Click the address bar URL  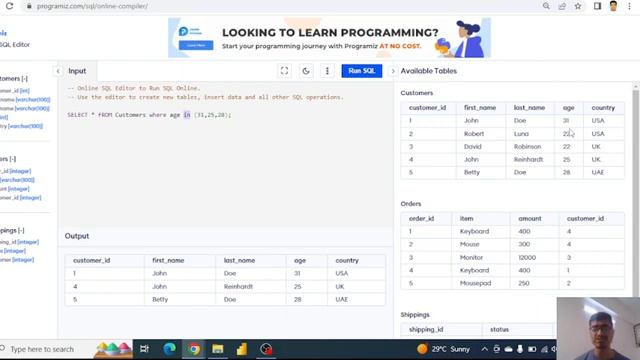(92, 6)
